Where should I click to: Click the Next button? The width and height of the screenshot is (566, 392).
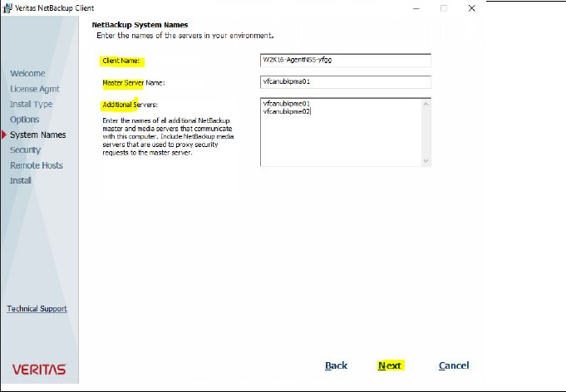390,365
